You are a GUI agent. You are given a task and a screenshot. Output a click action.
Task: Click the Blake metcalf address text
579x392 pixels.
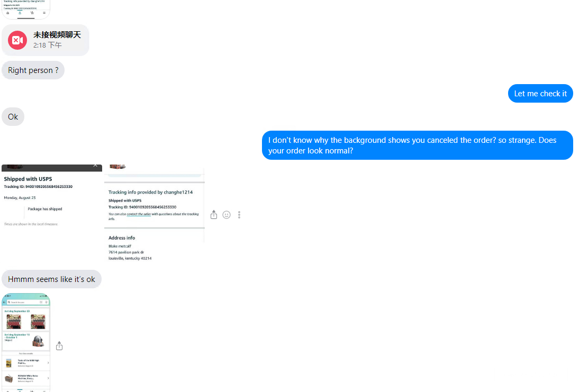(x=120, y=246)
